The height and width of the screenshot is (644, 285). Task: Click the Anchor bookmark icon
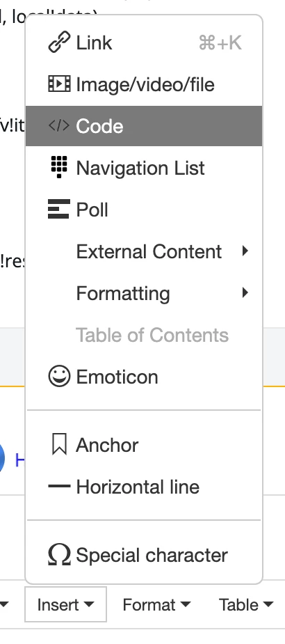point(59,445)
